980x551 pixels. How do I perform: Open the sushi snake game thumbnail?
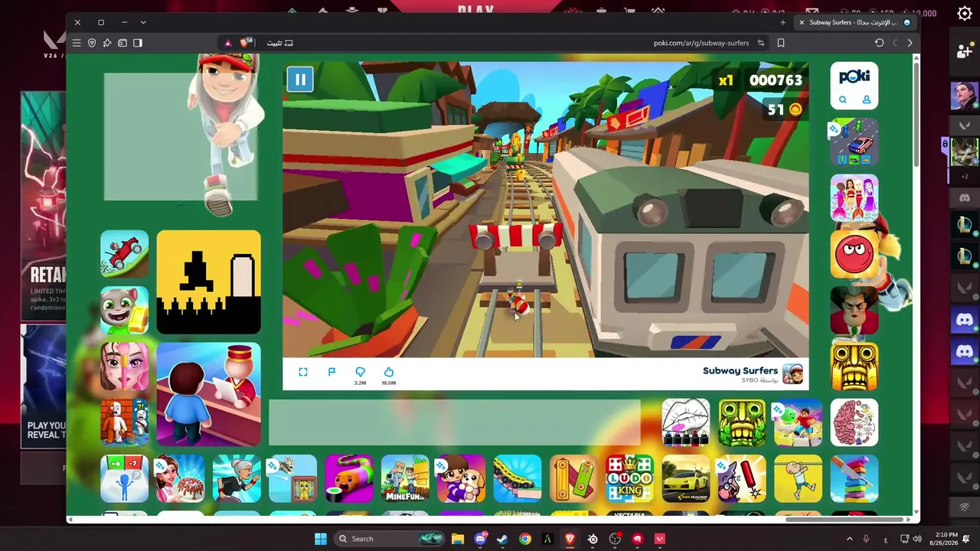pos(349,478)
